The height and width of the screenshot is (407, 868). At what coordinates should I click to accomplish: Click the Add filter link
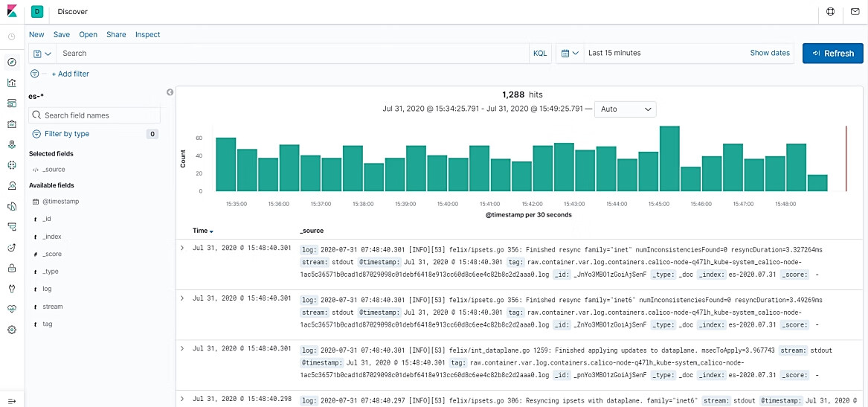point(70,74)
